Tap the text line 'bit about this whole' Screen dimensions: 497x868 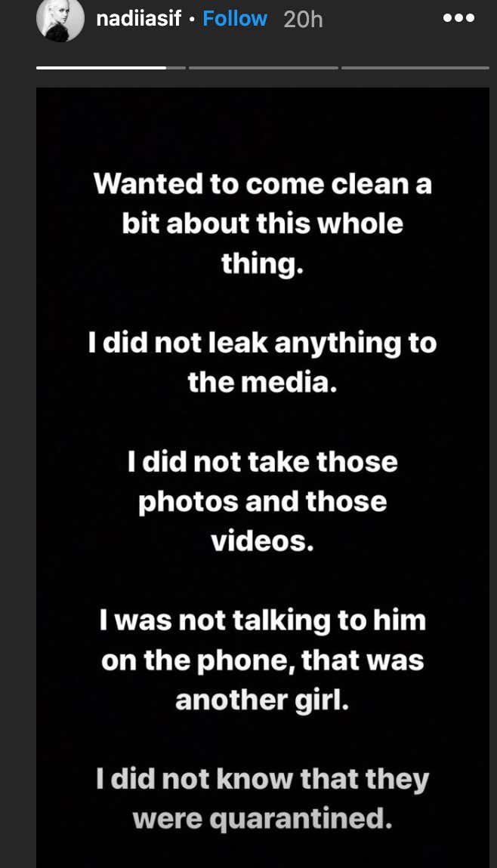(263, 223)
